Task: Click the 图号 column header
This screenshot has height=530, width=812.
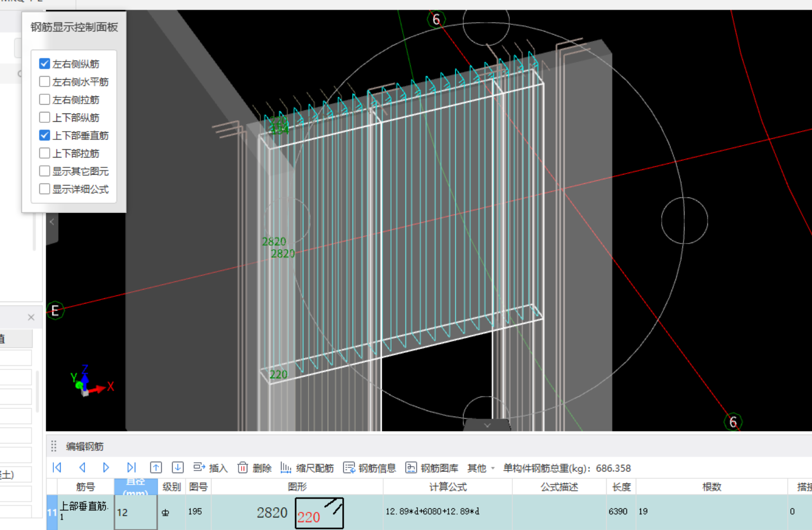Action: [198, 487]
